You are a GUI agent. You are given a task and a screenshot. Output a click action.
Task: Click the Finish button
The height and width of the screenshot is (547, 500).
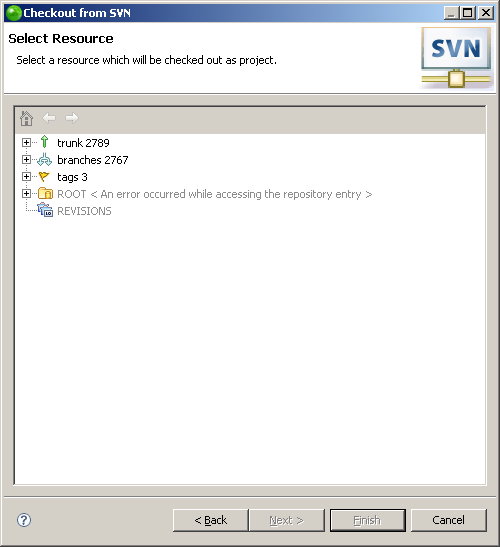pos(367,520)
